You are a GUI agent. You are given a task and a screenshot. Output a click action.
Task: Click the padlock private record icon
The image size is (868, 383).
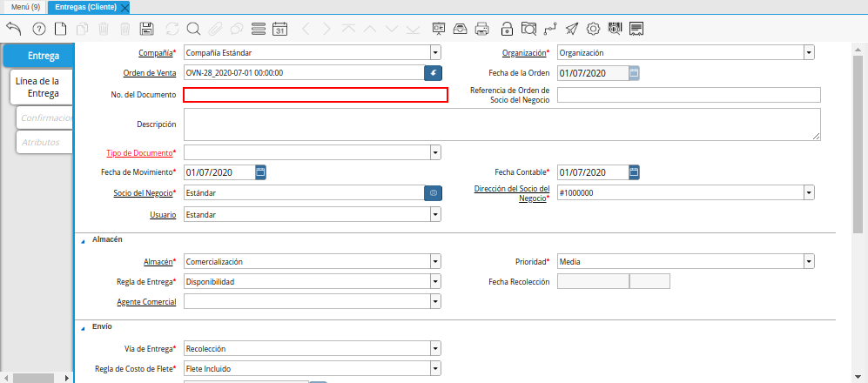(x=507, y=29)
